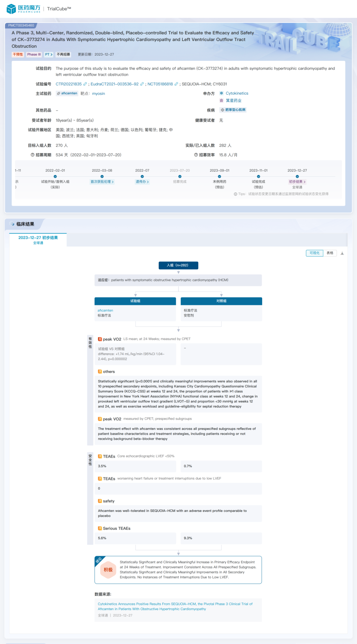This screenshot has width=357, height=644.
Task: Click the 积极 conclusion badge
Action: 108,570
